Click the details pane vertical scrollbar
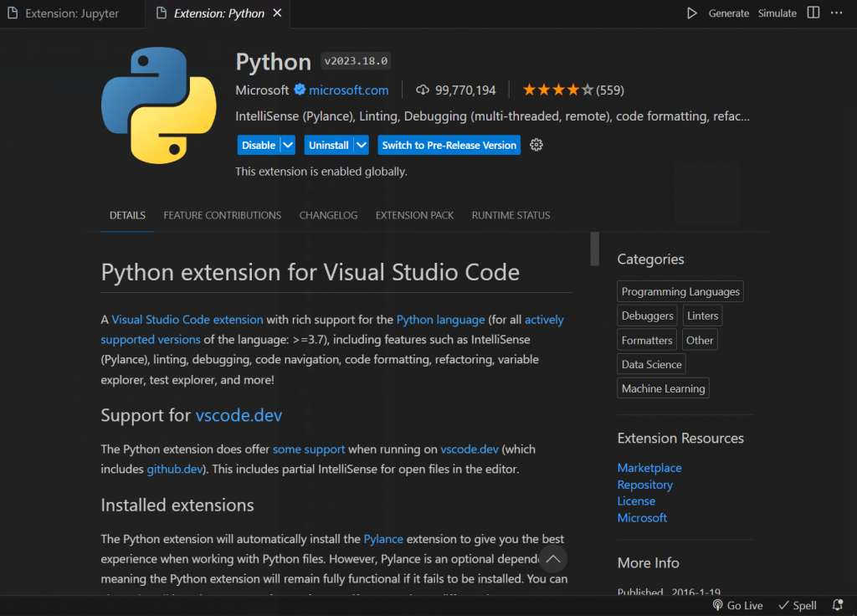Image resolution: width=857 pixels, height=616 pixels. [x=594, y=249]
